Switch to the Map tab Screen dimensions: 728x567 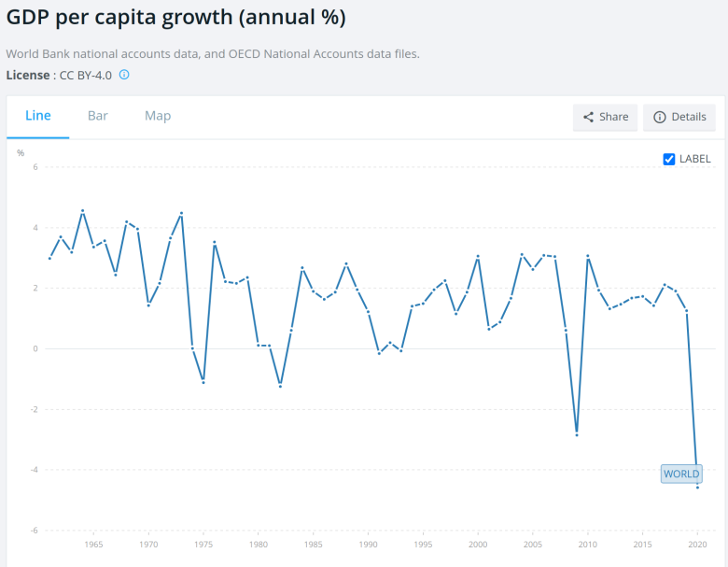coord(158,116)
